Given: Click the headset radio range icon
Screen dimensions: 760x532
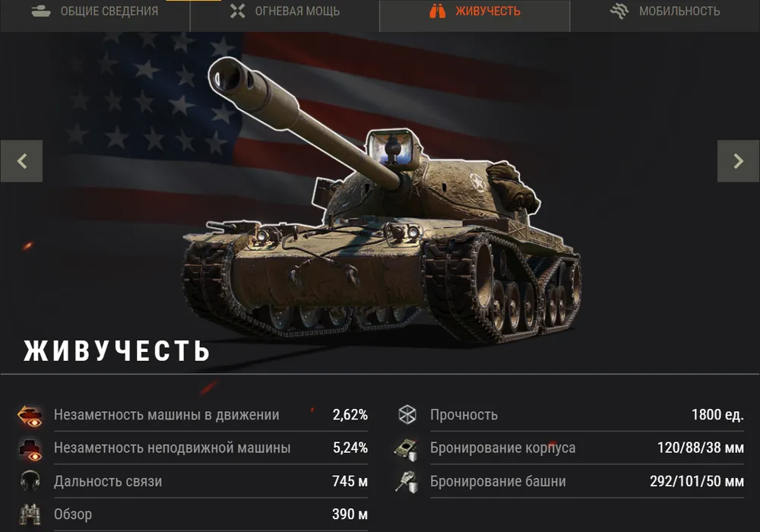Looking at the screenshot, I should [30, 482].
